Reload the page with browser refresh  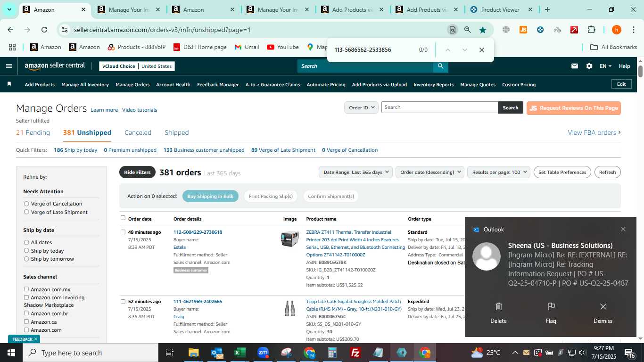(x=44, y=30)
